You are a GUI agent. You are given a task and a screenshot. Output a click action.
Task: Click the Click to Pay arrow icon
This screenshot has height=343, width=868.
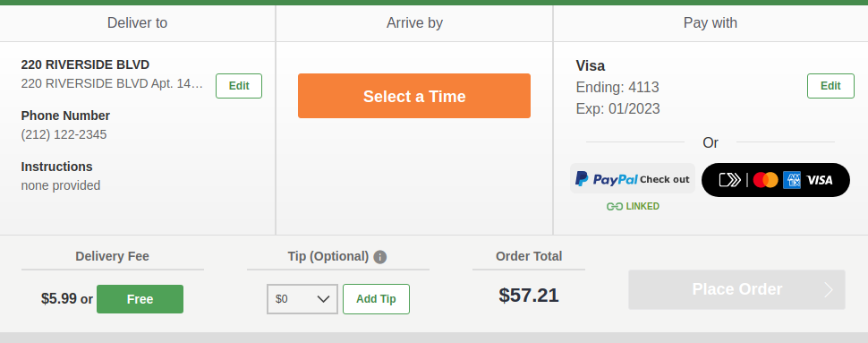coord(729,180)
